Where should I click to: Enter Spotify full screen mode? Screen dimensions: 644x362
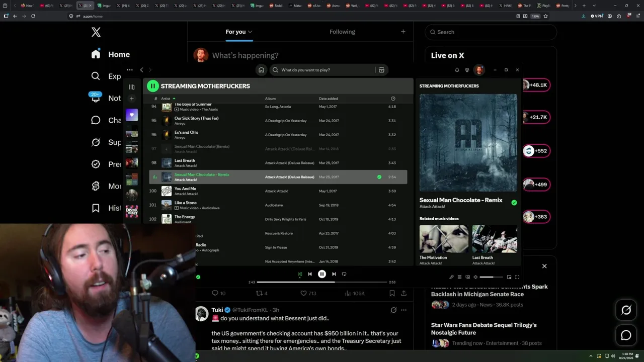pos(517,277)
